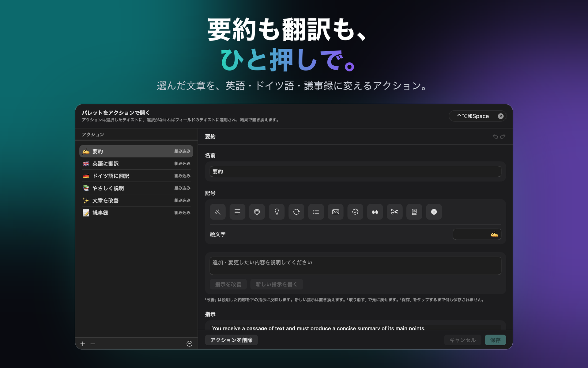Click the 名前 name input field
This screenshot has width=588, height=368.
[355, 171]
